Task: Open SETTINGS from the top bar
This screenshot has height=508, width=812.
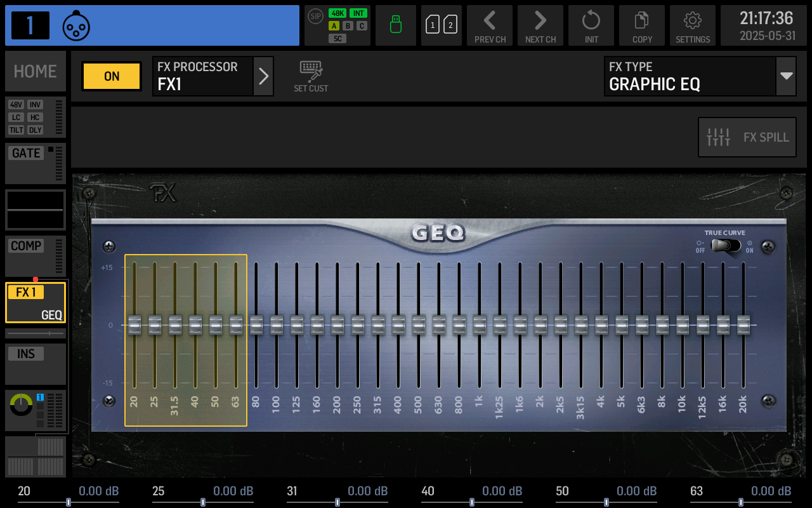Action: (x=692, y=25)
